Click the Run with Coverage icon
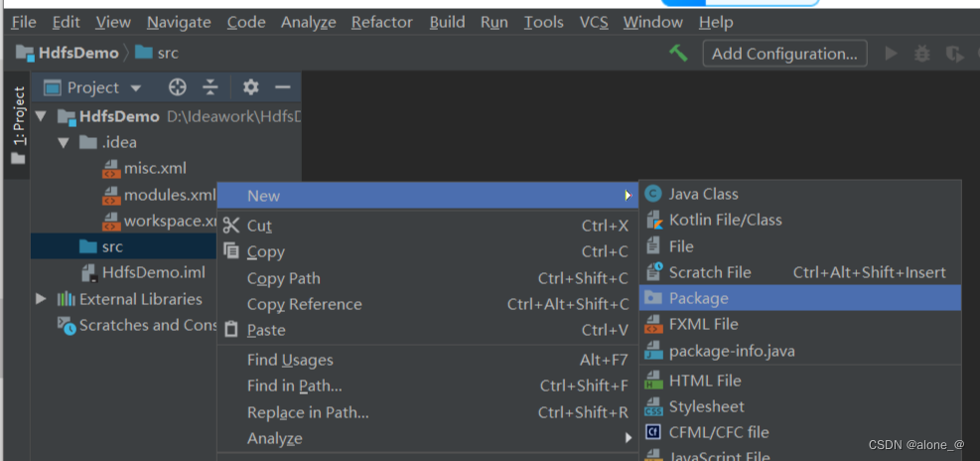The width and height of the screenshot is (980, 461). tap(954, 54)
